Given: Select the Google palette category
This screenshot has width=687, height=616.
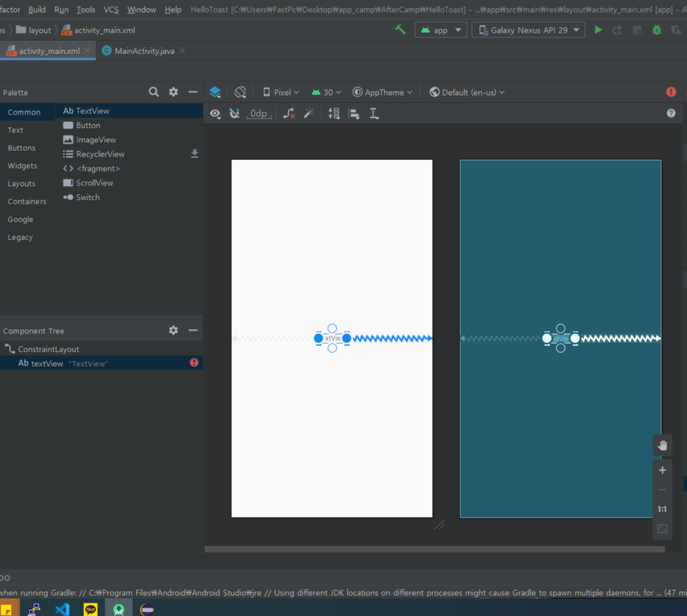Looking at the screenshot, I should pos(27,219).
